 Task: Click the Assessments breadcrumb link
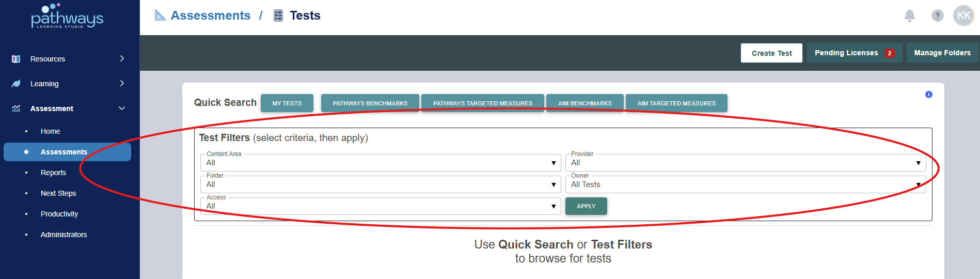pos(211,16)
